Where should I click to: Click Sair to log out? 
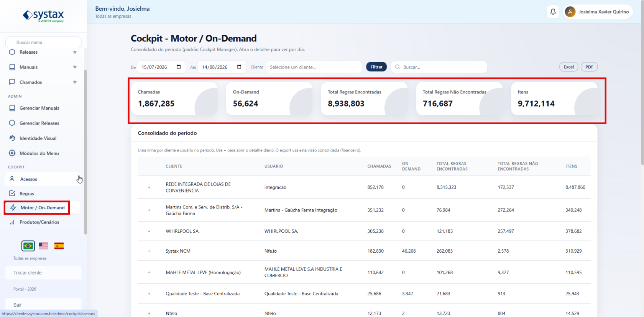pos(43,305)
